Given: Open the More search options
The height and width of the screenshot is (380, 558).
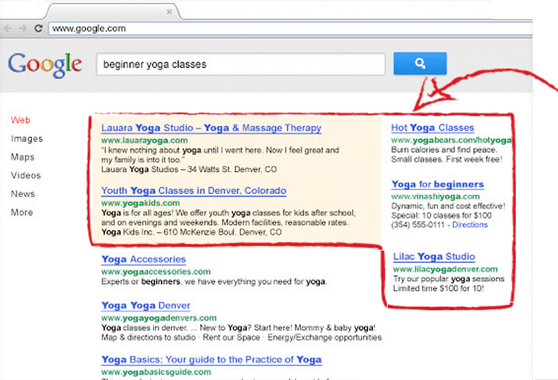Looking at the screenshot, I should (x=22, y=212).
